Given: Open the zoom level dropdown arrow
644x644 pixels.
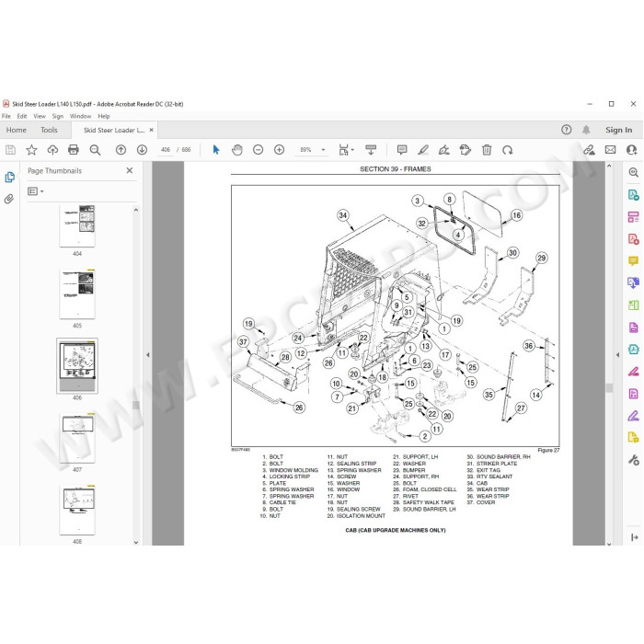Looking at the screenshot, I should [x=323, y=150].
